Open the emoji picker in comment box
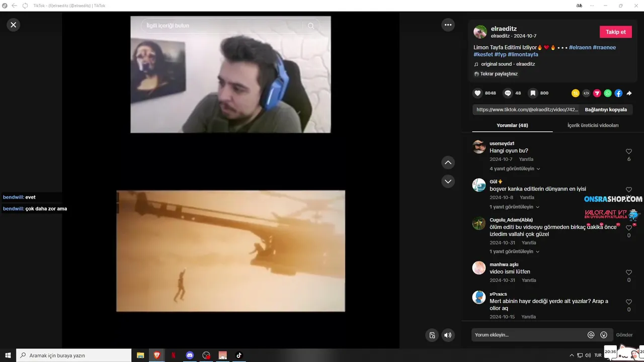The width and height of the screenshot is (644, 362). click(604, 335)
